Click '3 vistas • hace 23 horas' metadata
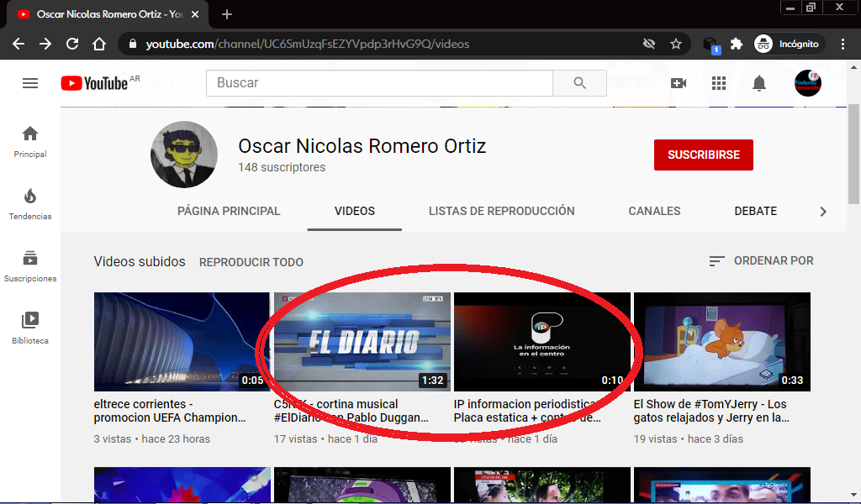Viewport: 861px width, 504px height. 152,439
